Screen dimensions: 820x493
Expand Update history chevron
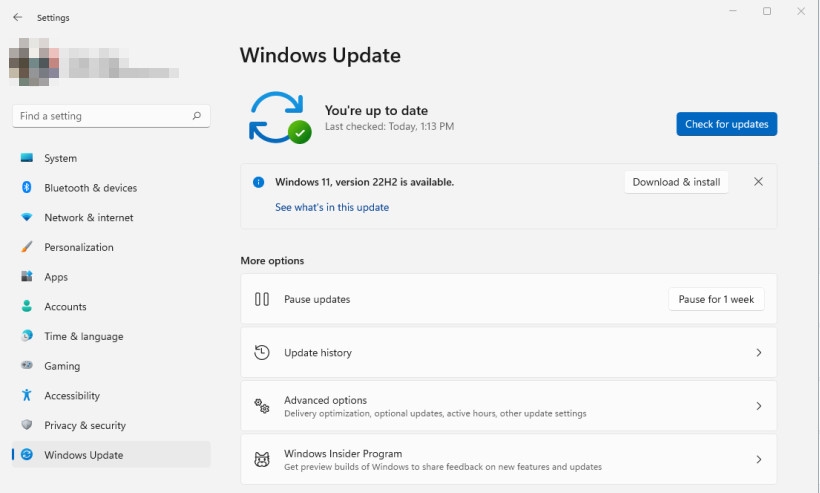pos(758,353)
